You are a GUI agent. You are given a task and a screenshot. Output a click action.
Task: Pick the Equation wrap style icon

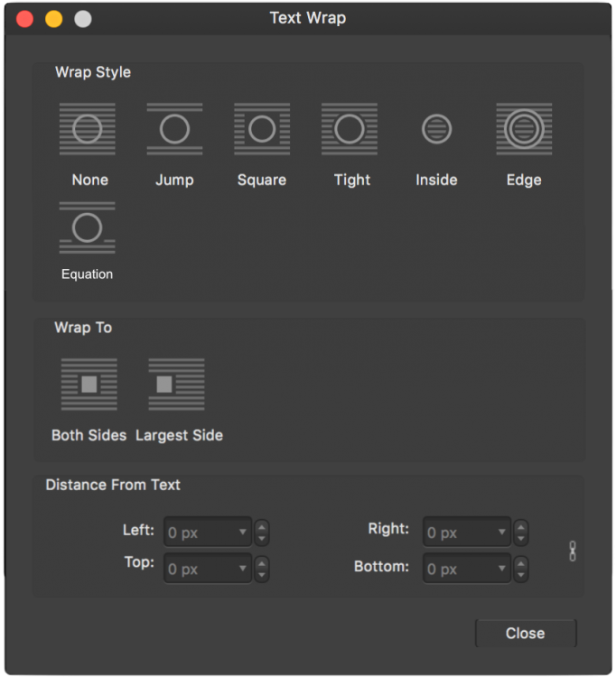(x=88, y=227)
